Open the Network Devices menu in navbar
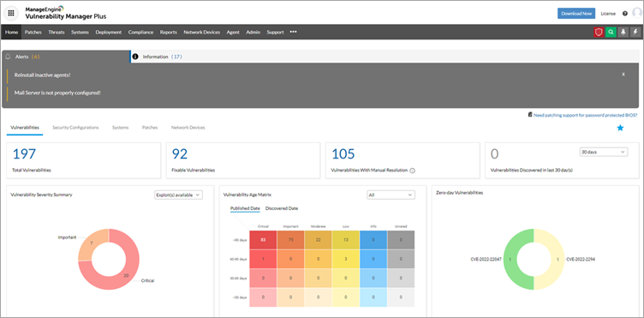The height and width of the screenshot is (318, 644). pyautogui.click(x=201, y=32)
